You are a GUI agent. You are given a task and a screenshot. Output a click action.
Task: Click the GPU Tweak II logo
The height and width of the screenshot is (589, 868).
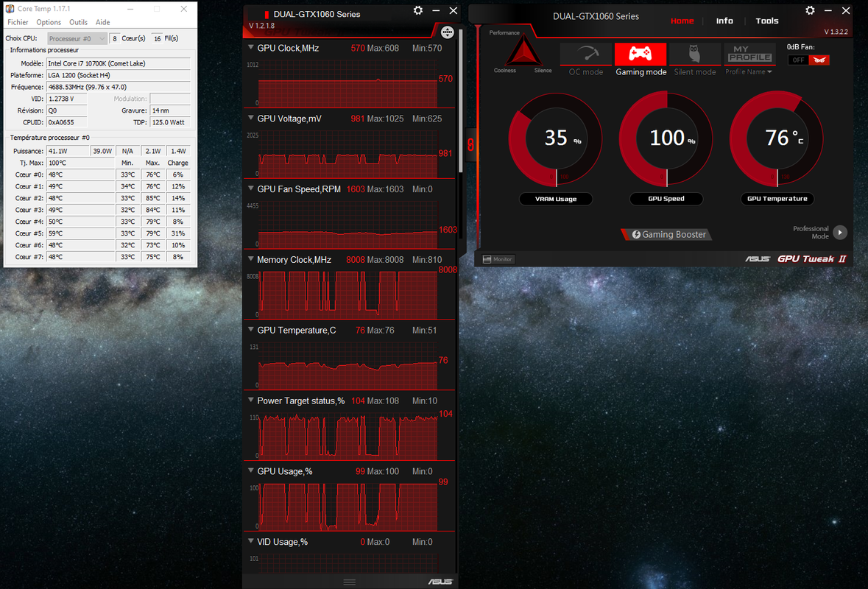click(x=811, y=258)
